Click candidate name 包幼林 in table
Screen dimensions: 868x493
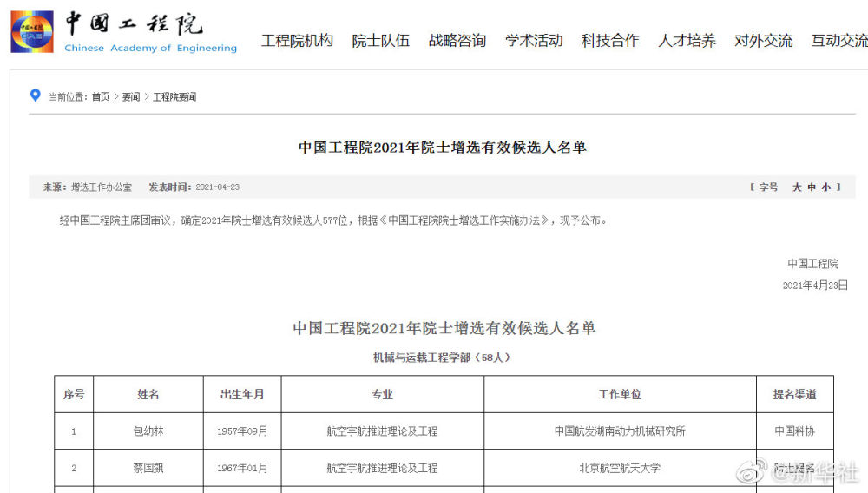tap(148, 431)
